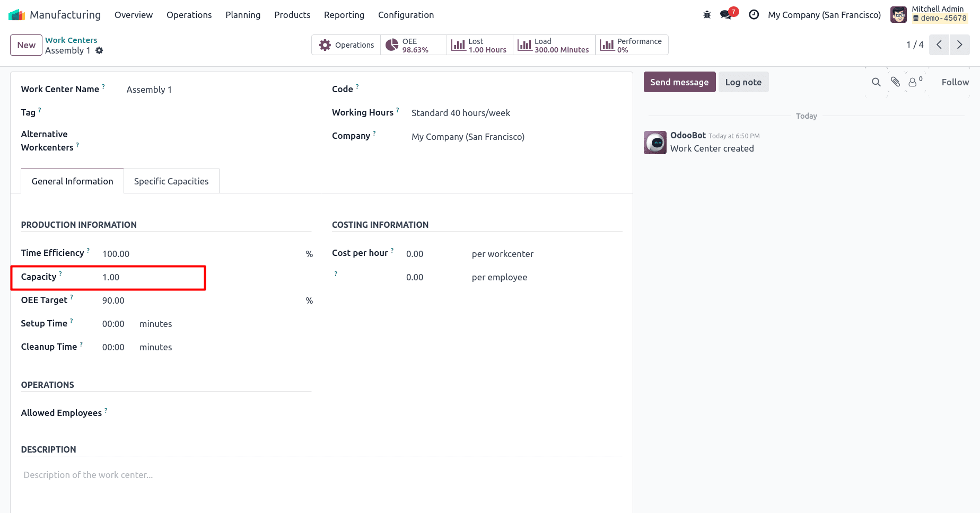Click the gear icon next to Assembly 1
Screen dimensions: 980x513
coord(100,50)
